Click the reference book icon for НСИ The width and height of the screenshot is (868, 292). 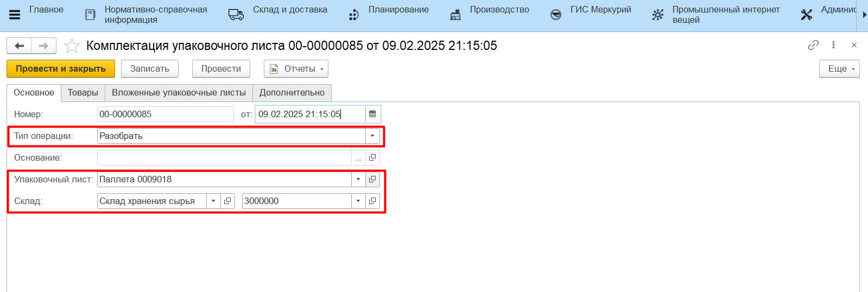(x=91, y=15)
